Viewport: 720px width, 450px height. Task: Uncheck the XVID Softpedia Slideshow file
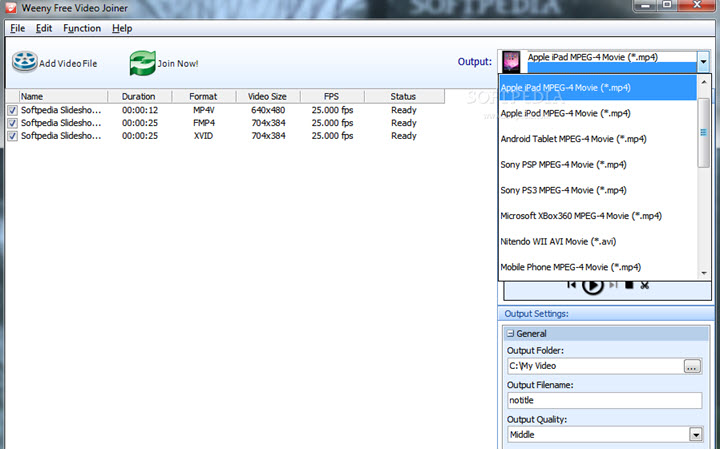click(12, 136)
